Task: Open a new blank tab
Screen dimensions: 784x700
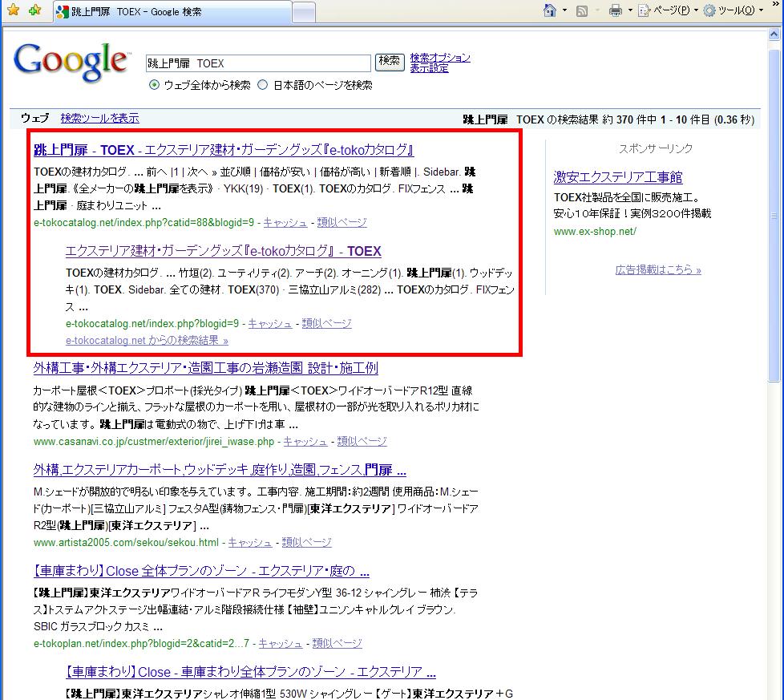Action: click(303, 12)
